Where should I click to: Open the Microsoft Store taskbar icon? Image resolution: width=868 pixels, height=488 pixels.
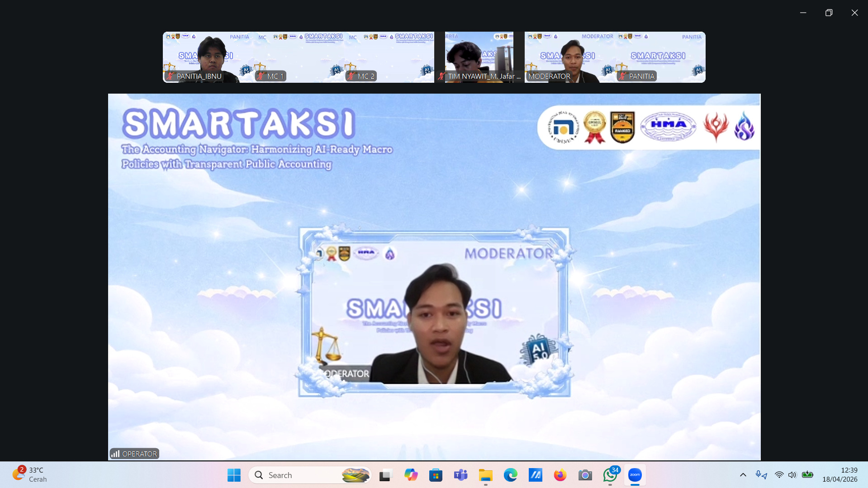pos(436,475)
